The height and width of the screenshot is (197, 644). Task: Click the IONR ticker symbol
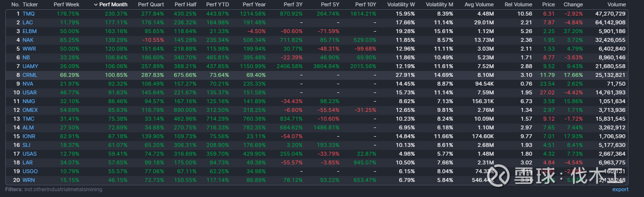30,136
